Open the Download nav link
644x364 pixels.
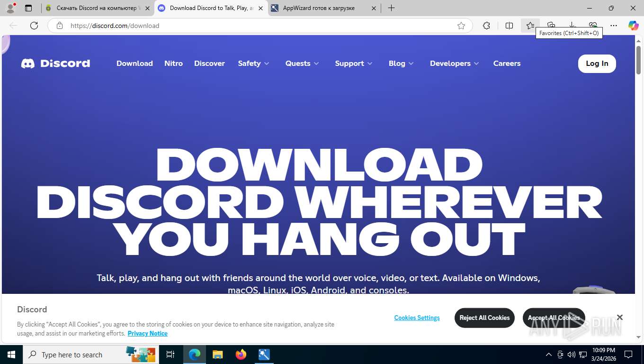pyautogui.click(x=134, y=64)
